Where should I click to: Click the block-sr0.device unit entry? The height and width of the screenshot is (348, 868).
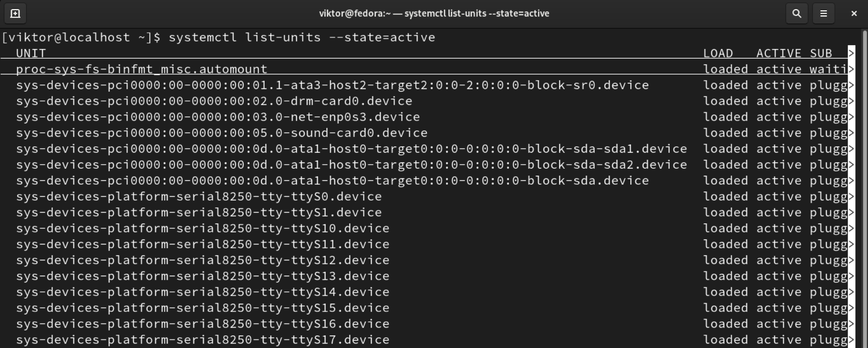coord(332,85)
